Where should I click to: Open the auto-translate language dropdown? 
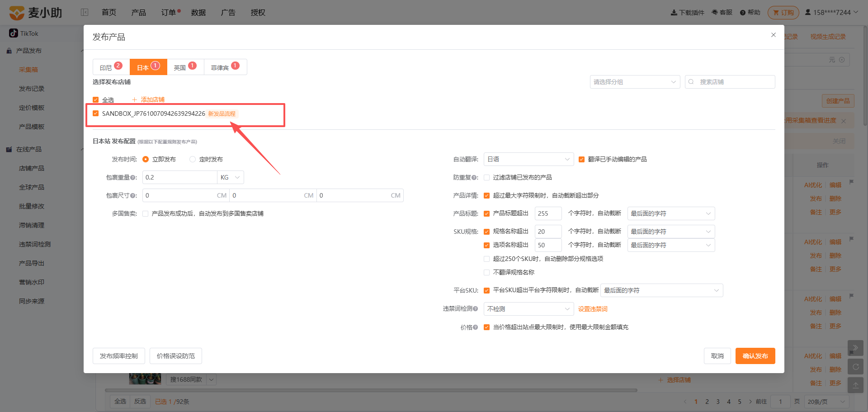pyautogui.click(x=528, y=159)
